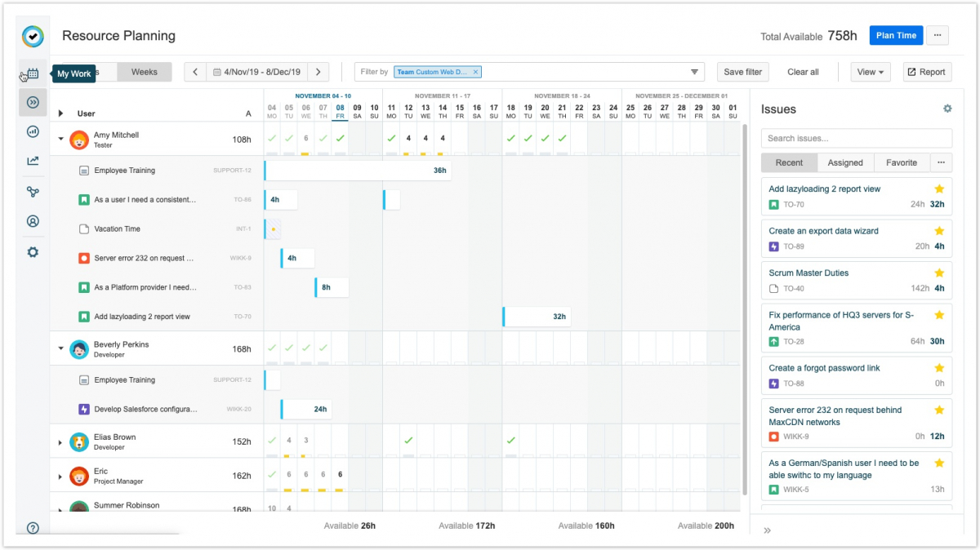Open My Work calendar icon in sidebar
Image resolution: width=980 pixels, height=550 pixels.
click(x=33, y=73)
